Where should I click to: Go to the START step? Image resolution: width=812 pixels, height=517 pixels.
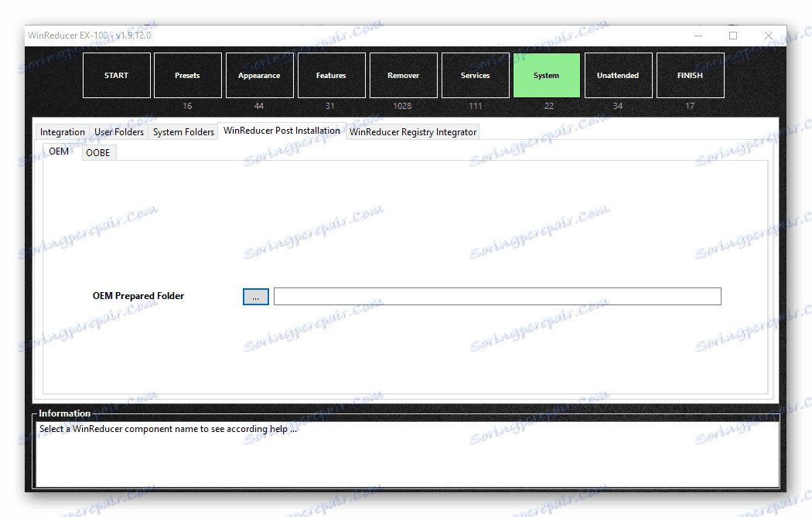[x=117, y=75]
